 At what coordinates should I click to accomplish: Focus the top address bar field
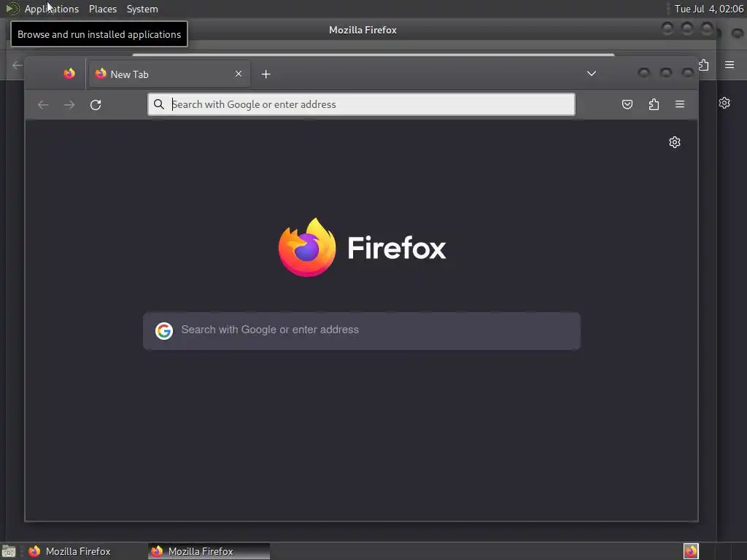coord(362,104)
